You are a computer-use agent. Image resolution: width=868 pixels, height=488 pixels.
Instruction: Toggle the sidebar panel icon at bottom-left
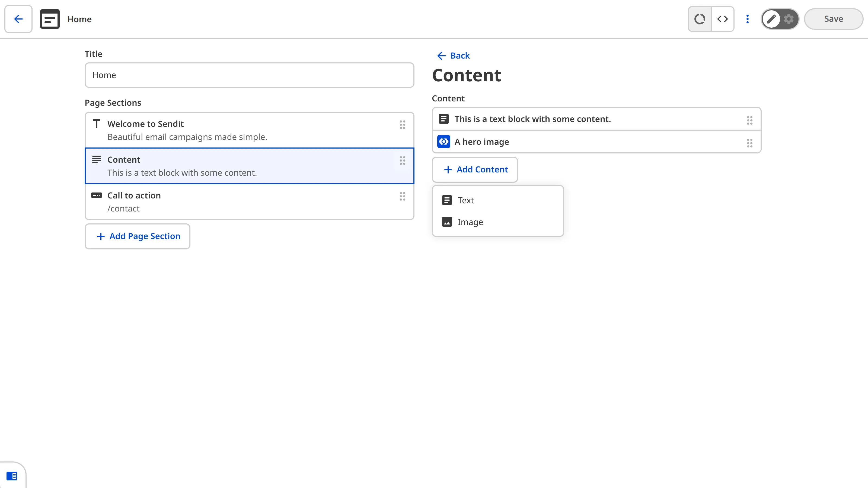(x=12, y=476)
